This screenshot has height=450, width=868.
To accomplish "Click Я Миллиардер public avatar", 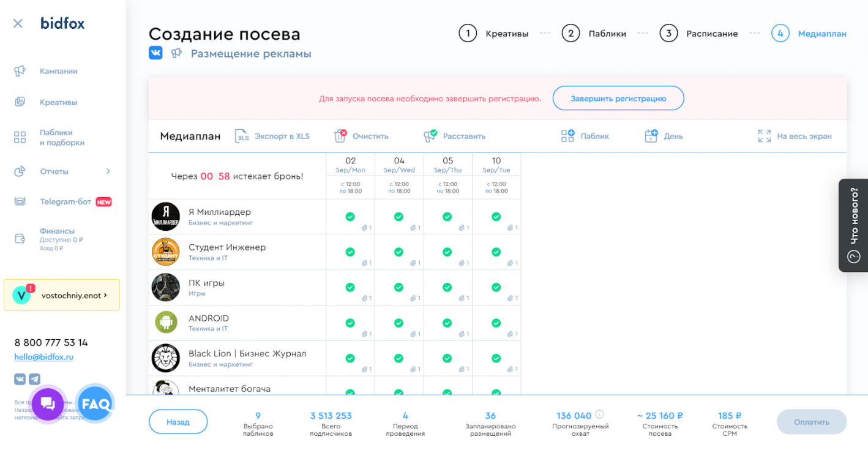I will coord(165,217).
